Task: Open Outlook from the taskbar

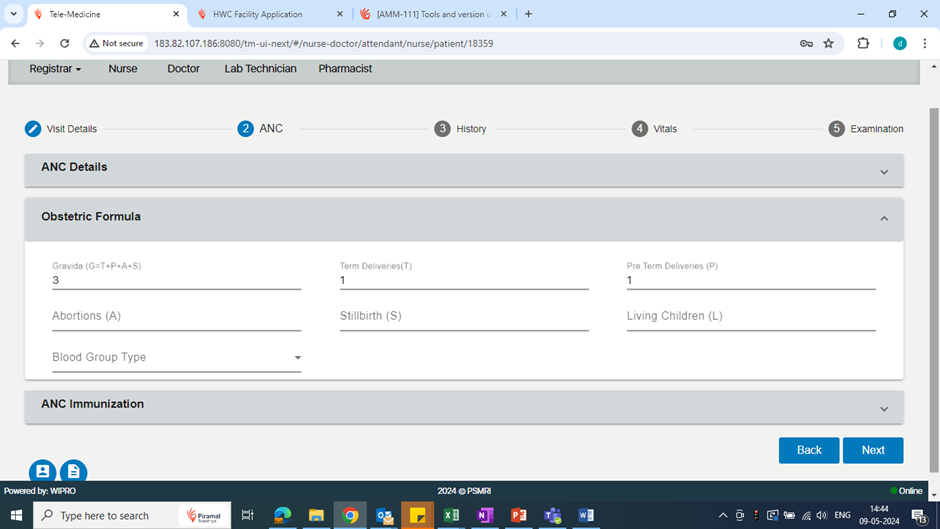Action: coord(384,515)
